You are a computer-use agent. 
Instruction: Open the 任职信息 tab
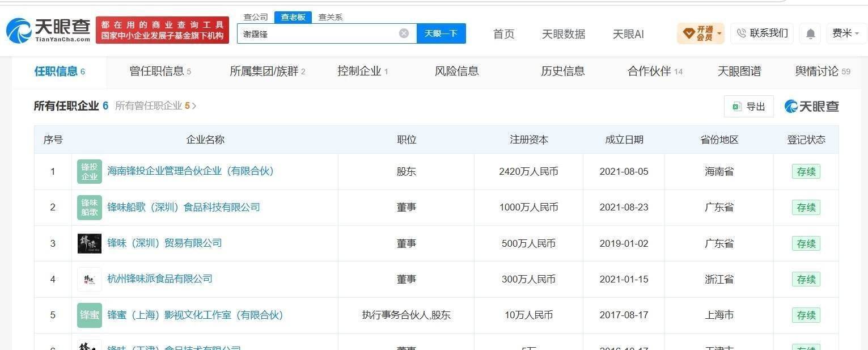pyautogui.click(x=60, y=71)
